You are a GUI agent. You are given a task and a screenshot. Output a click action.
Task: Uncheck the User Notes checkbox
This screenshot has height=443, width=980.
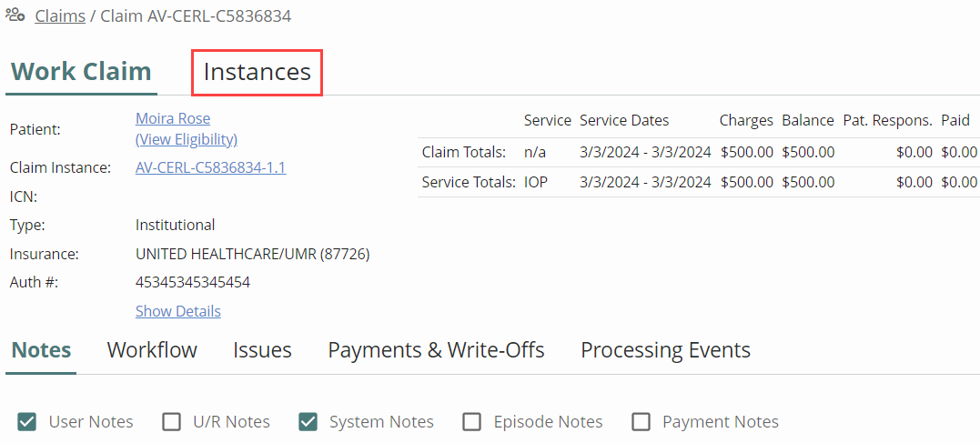(x=27, y=422)
